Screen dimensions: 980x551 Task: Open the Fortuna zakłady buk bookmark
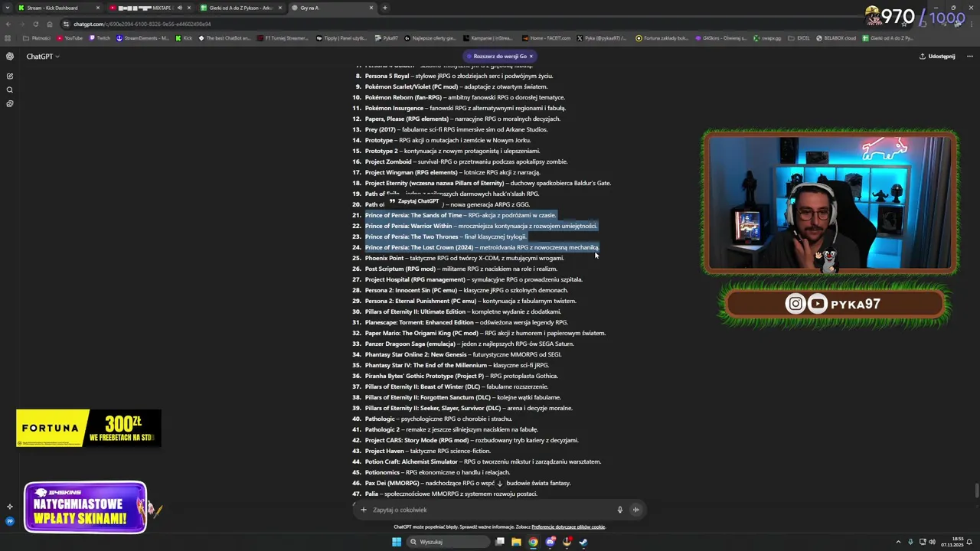[x=662, y=37]
